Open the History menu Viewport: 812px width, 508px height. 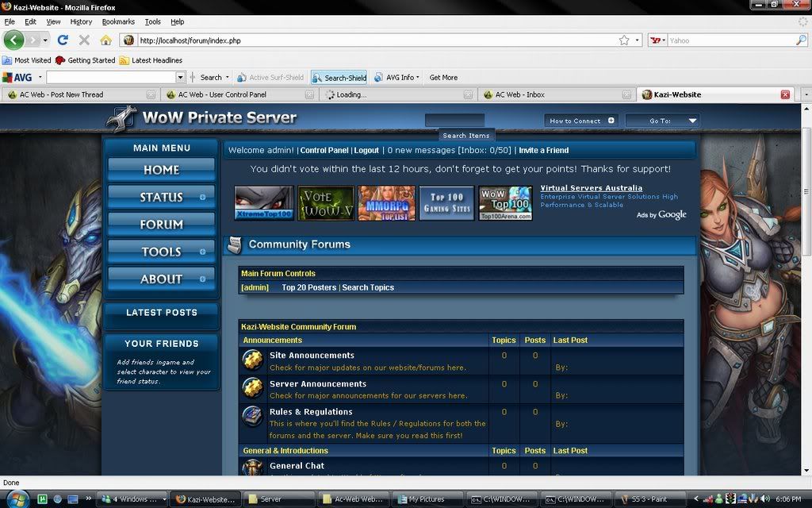[81, 21]
